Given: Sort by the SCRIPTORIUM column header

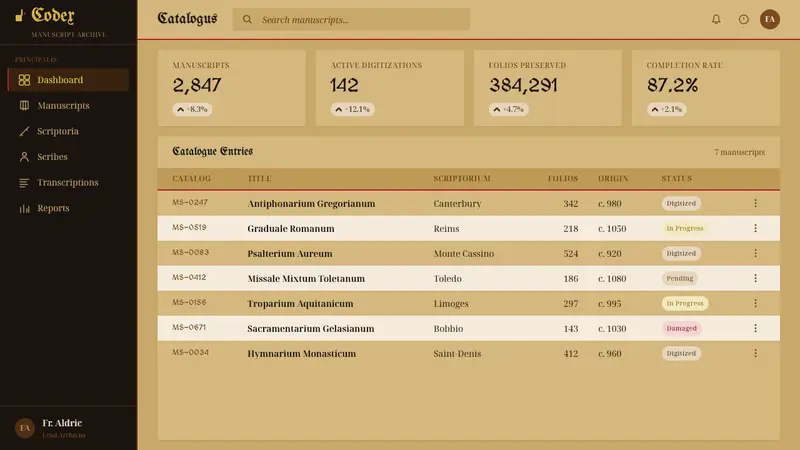Looking at the screenshot, I should [462, 179].
